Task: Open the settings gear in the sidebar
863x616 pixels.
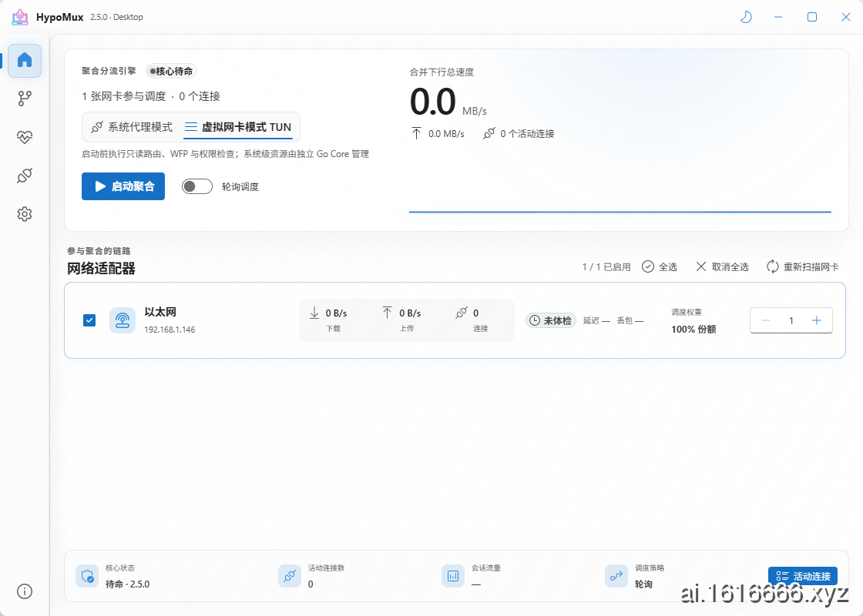Action: (25, 214)
